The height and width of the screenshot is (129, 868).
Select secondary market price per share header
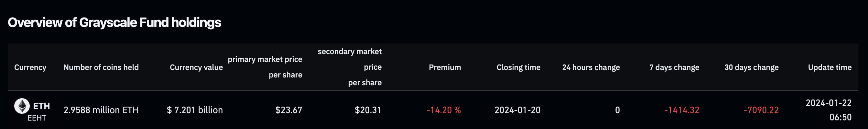349,67
